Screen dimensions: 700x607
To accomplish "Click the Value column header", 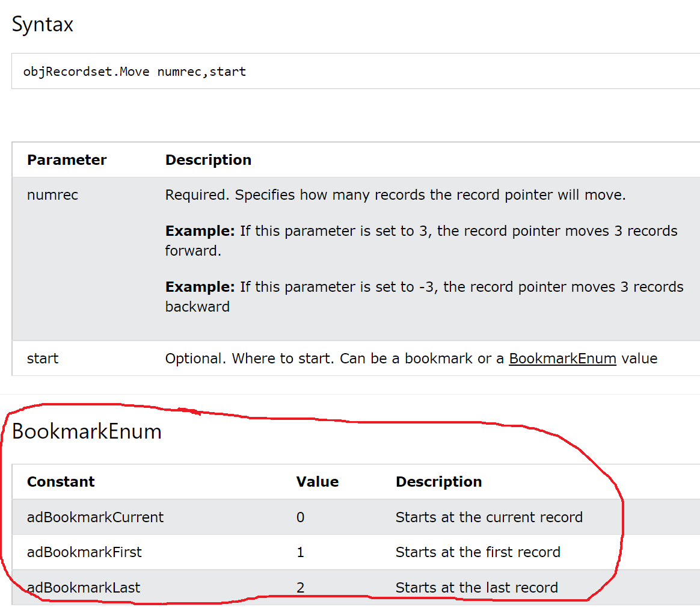I will tap(317, 482).
